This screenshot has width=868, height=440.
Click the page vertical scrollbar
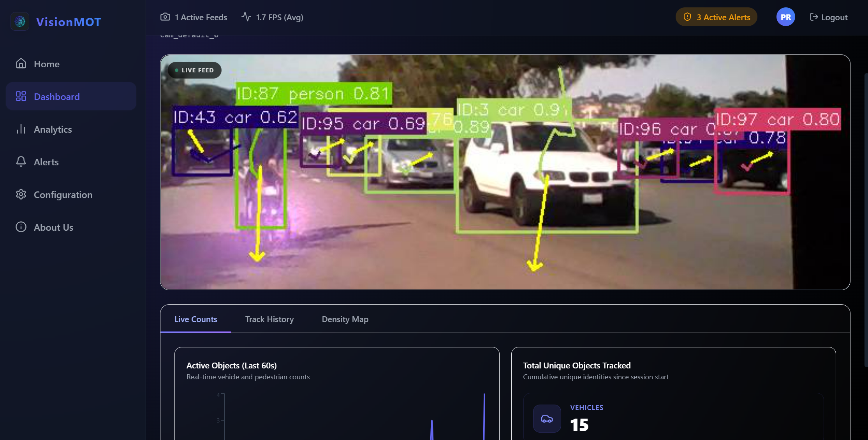[x=866, y=220]
